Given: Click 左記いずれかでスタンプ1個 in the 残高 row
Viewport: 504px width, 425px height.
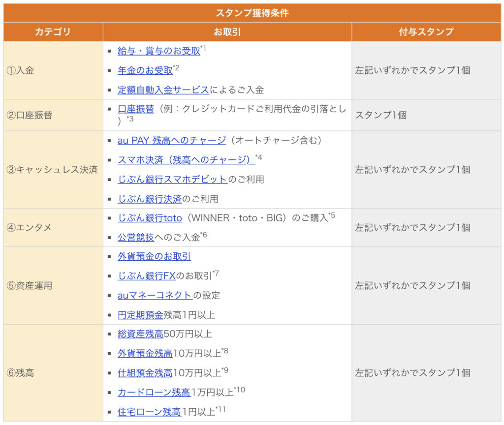Looking at the screenshot, I should point(413,373).
